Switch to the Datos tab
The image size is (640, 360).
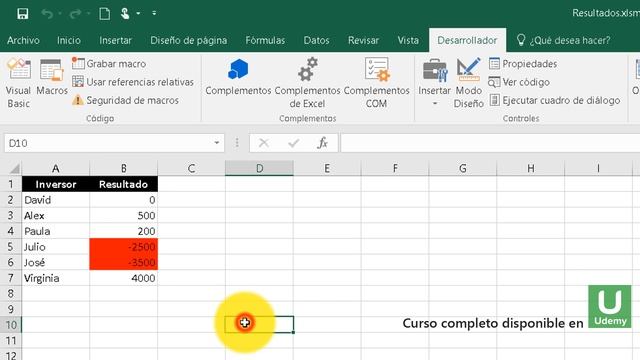(316, 40)
